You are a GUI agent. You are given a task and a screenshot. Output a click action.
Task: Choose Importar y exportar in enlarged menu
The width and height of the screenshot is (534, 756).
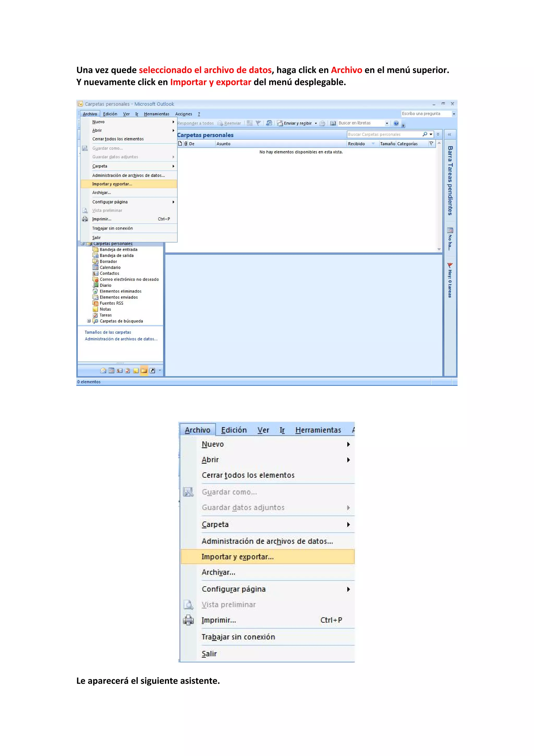click(268, 557)
